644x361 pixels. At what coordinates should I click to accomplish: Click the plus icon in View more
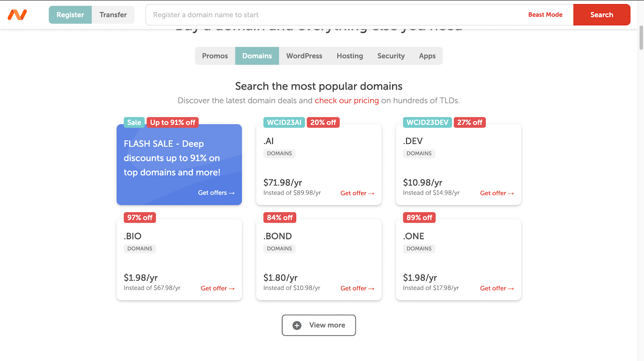click(x=297, y=325)
